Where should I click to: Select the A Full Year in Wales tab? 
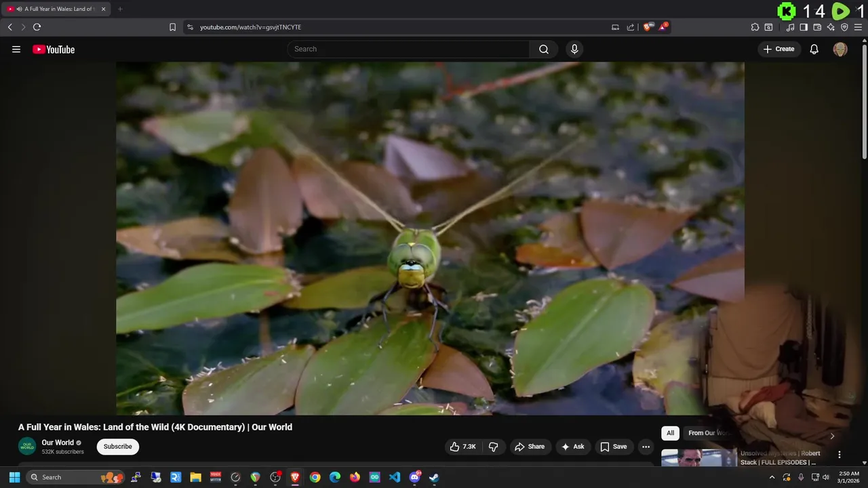click(57, 9)
